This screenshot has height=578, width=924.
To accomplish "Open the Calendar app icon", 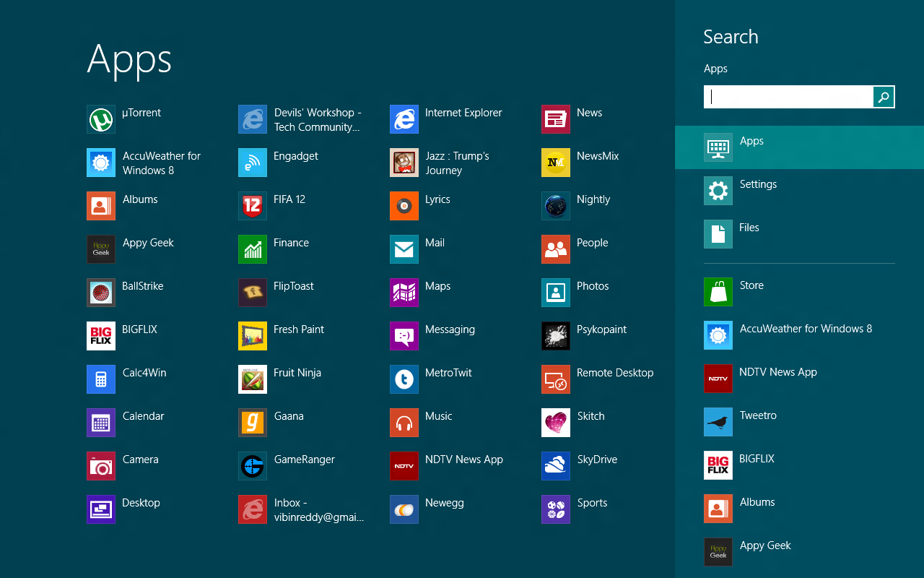I will coord(101,423).
